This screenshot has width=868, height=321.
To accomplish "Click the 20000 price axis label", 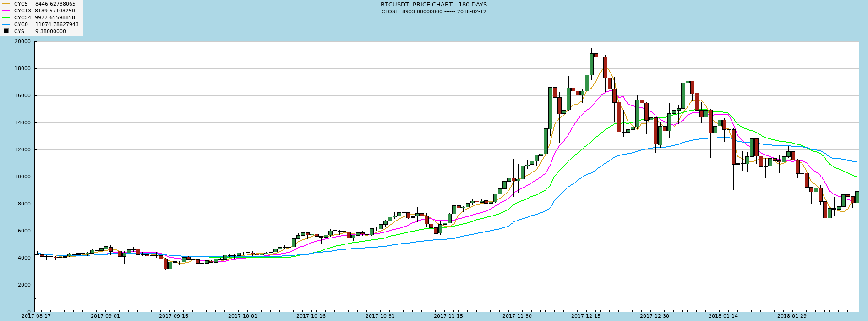I will click(22, 41).
